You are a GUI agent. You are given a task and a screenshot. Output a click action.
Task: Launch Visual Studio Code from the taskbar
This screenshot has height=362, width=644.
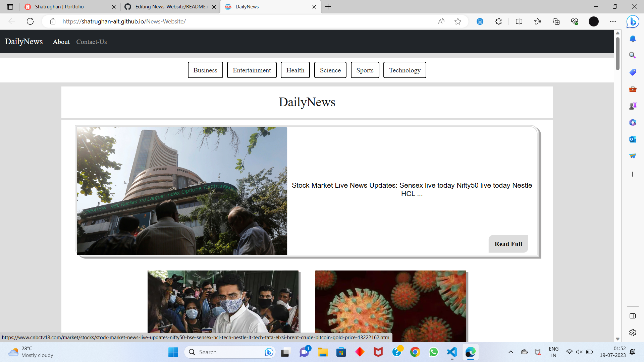pos(452,352)
